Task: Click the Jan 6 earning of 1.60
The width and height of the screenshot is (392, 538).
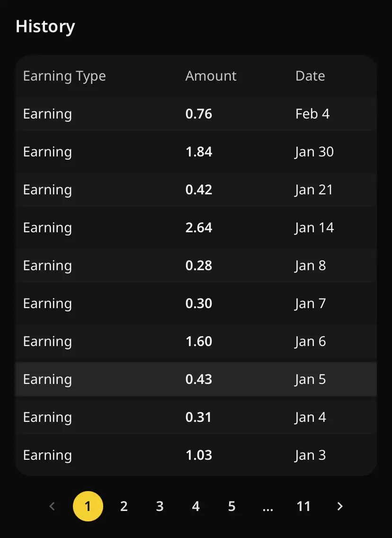Action: coord(196,341)
